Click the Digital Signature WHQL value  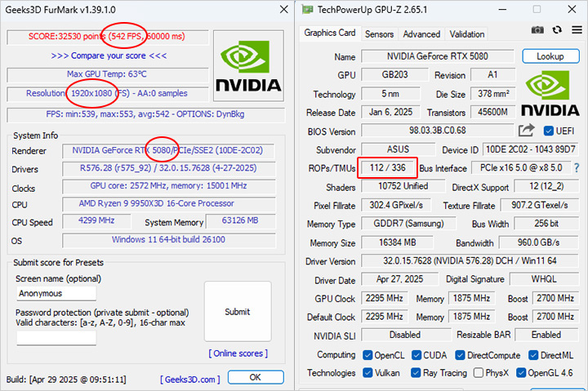[x=544, y=279]
